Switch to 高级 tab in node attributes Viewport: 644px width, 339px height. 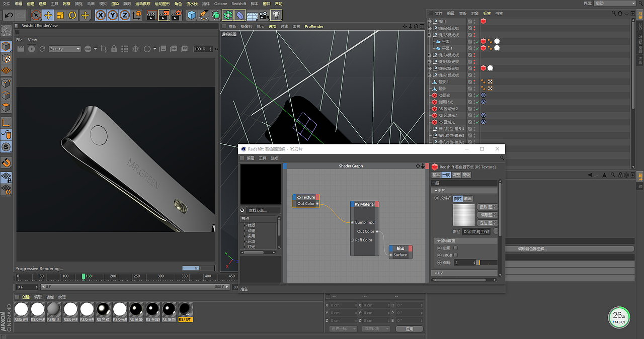466,175
